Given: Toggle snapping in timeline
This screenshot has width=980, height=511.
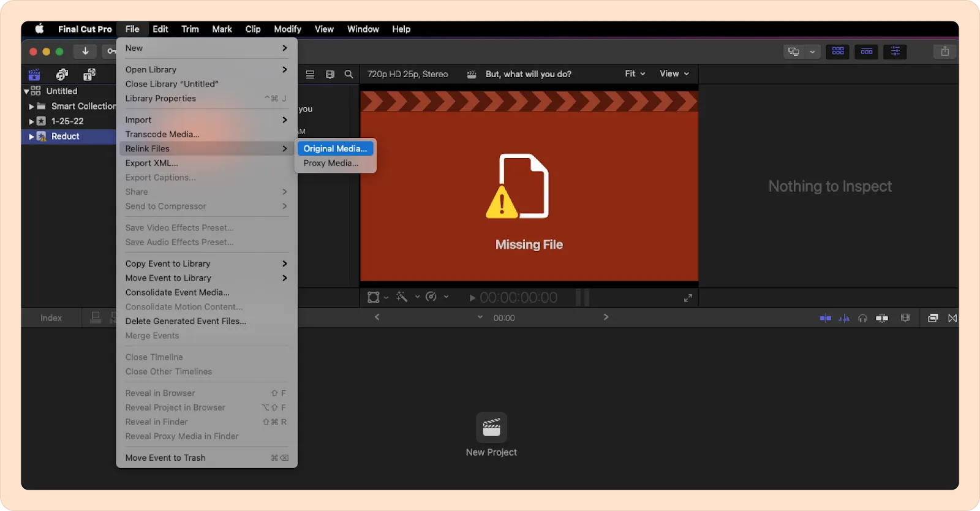Looking at the screenshot, I should click(x=882, y=318).
